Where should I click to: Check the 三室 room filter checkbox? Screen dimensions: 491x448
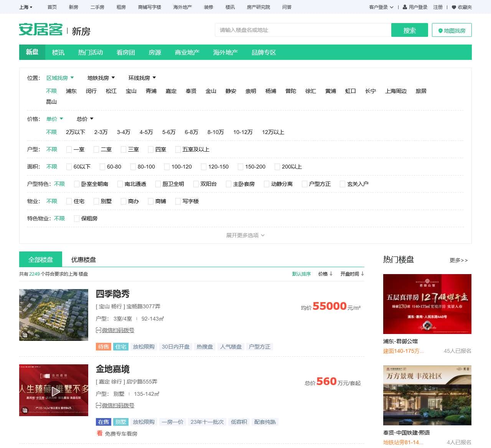coord(123,149)
